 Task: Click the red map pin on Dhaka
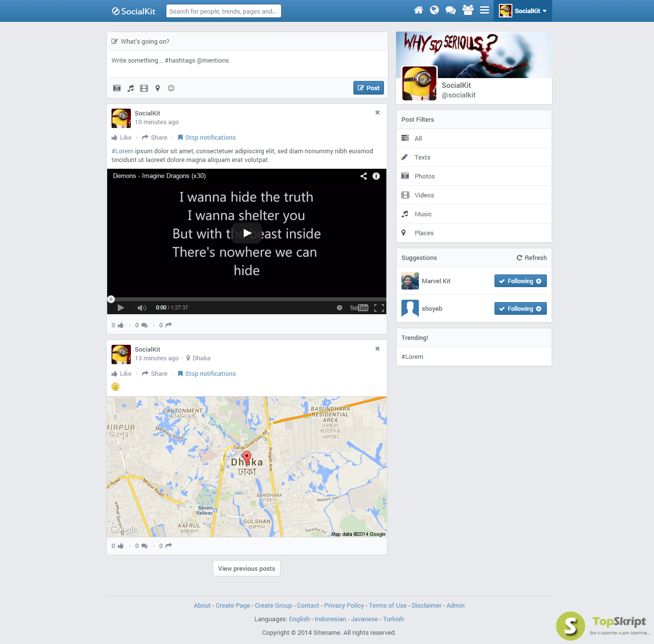pos(247,457)
